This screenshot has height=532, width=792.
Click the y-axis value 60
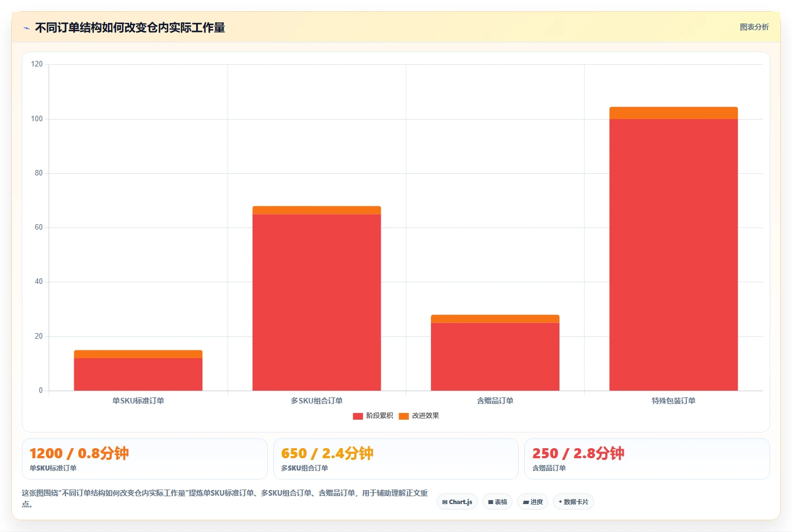(39, 227)
